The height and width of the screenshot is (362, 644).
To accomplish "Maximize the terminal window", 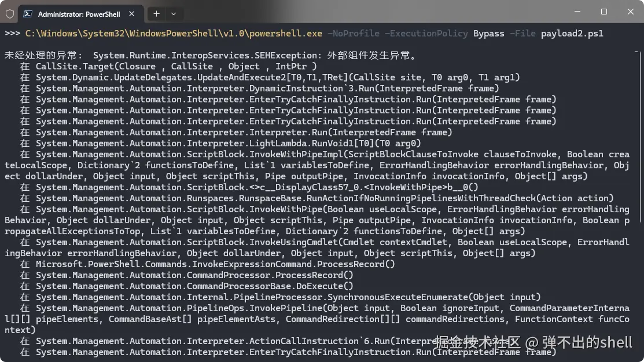I will (x=603, y=12).
